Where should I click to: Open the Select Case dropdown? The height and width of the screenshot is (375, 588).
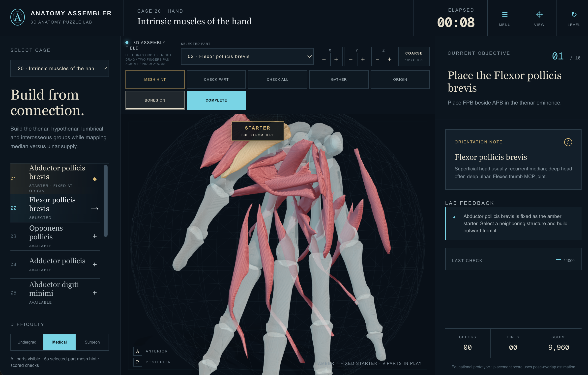60,68
